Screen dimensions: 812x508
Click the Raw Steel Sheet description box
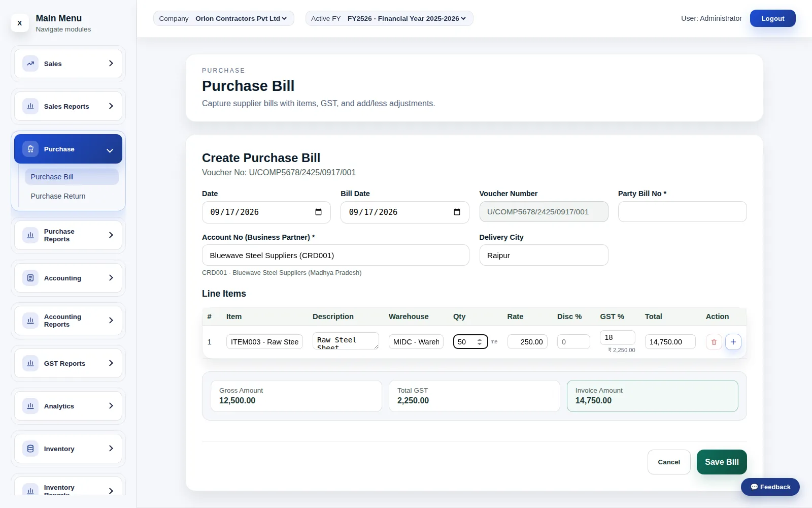click(x=346, y=341)
